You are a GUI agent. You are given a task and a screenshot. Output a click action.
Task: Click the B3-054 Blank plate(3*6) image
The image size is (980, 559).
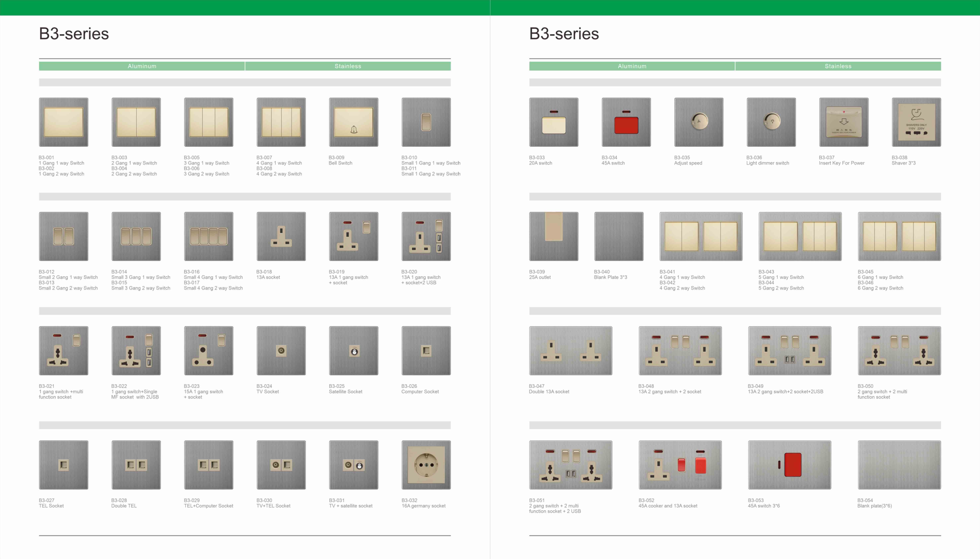[x=899, y=465]
